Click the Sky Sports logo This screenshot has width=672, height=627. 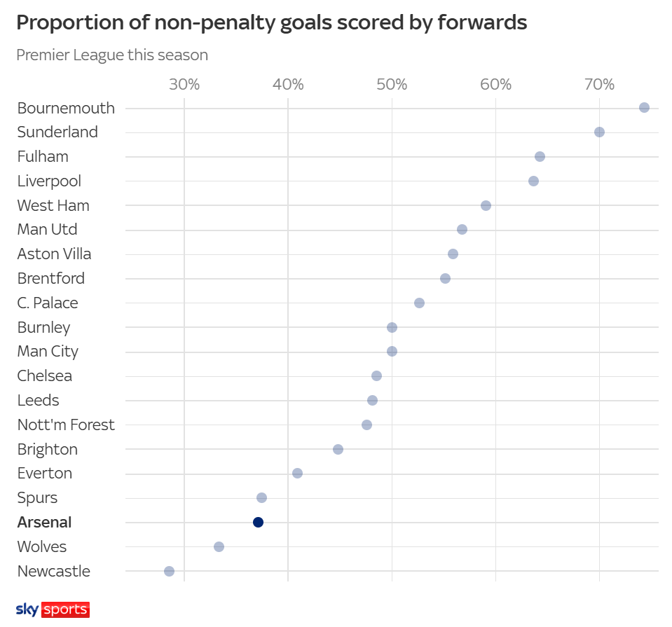[53, 609]
